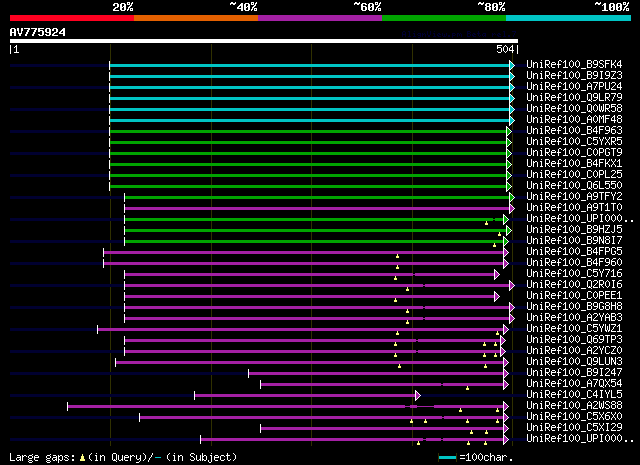This screenshot has height=465, width=640.
Task: Select the green B4FKX1 alignment bar
Action: click(308, 165)
